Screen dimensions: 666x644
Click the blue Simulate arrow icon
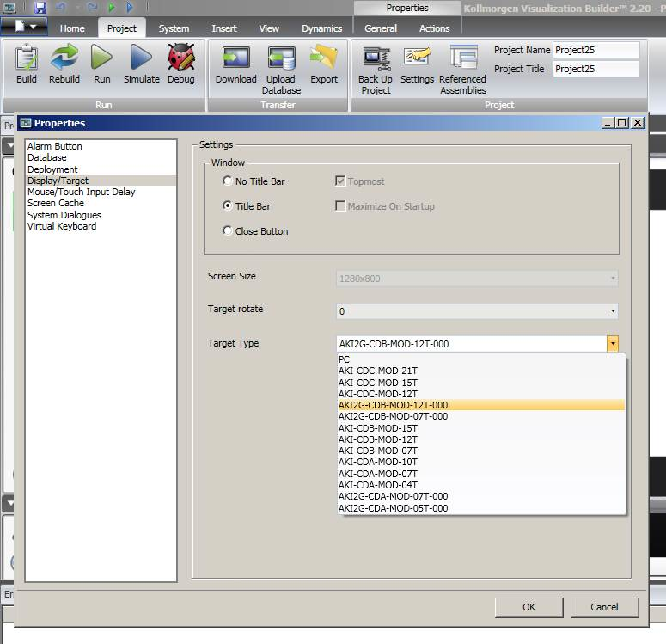(141, 57)
